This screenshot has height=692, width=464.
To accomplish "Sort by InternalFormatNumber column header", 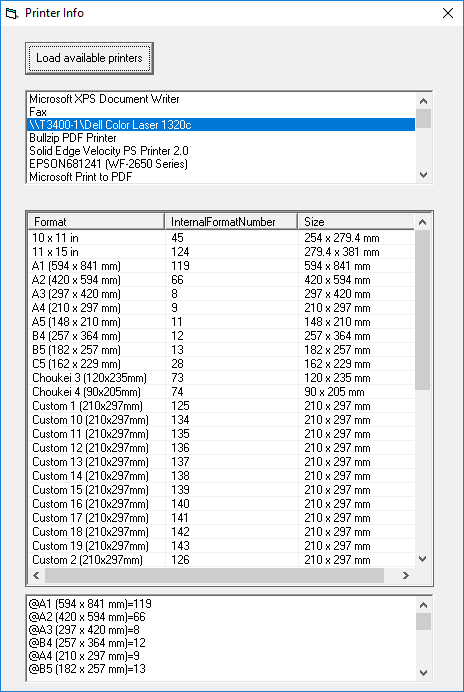I will point(231,222).
